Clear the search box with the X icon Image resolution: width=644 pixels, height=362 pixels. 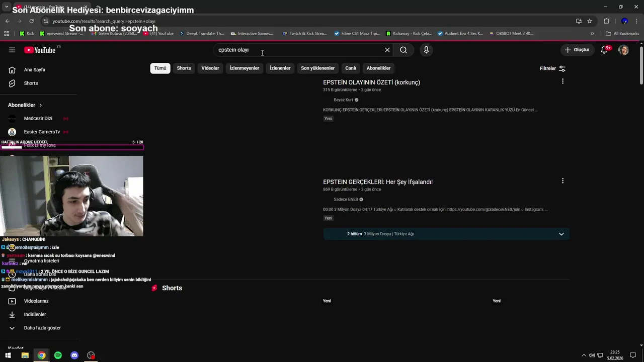(387, 50)
